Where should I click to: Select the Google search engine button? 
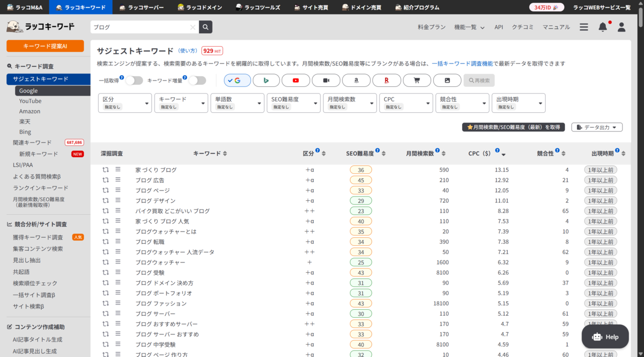point(237,81)
